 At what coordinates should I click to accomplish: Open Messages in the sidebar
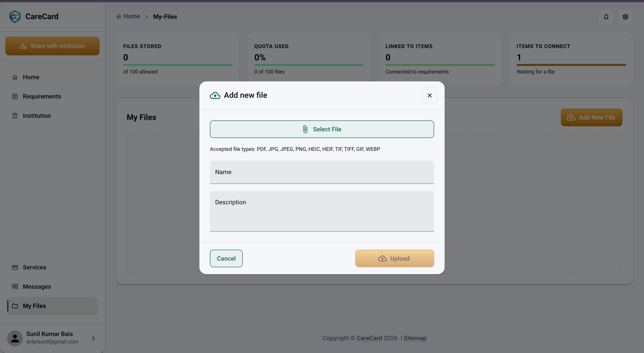[53, 287]
